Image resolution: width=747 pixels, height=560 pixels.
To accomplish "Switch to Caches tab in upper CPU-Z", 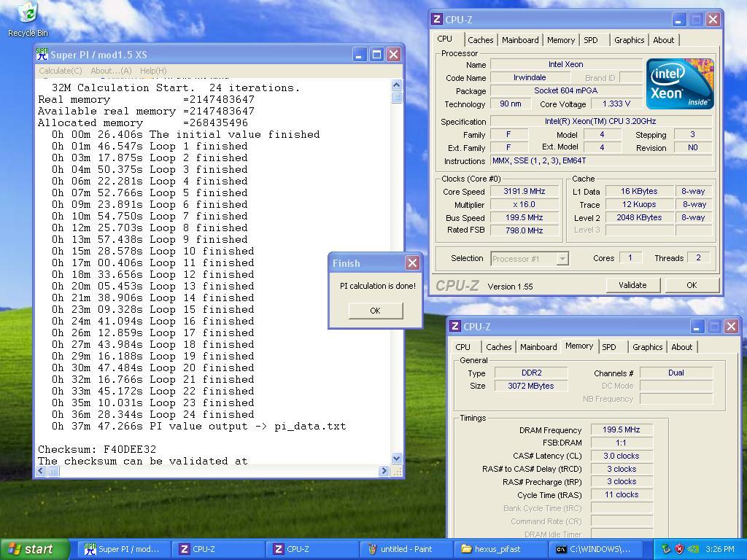I will 480,40.
